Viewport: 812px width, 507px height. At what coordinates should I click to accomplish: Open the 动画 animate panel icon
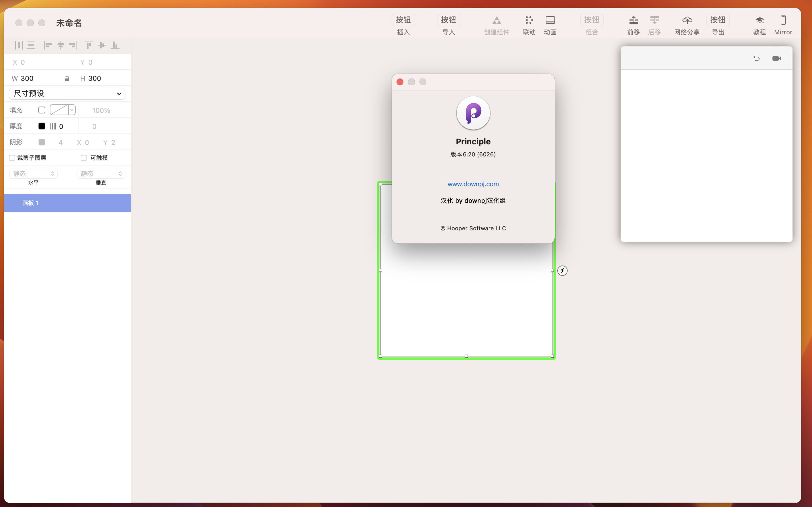[550, 20]
